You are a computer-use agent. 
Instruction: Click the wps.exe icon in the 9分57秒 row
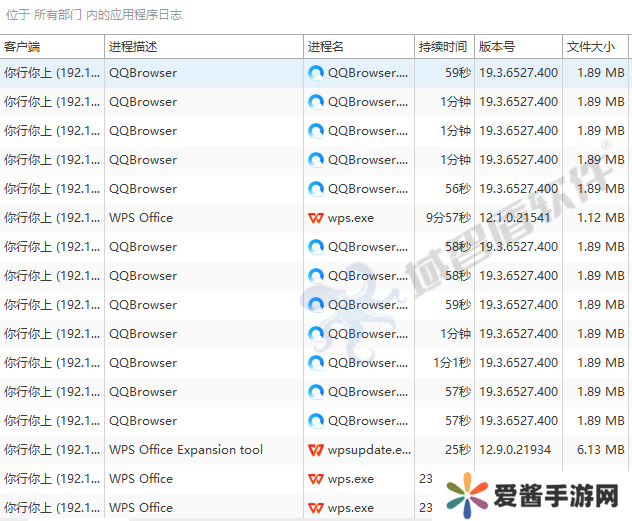(316, 218)
